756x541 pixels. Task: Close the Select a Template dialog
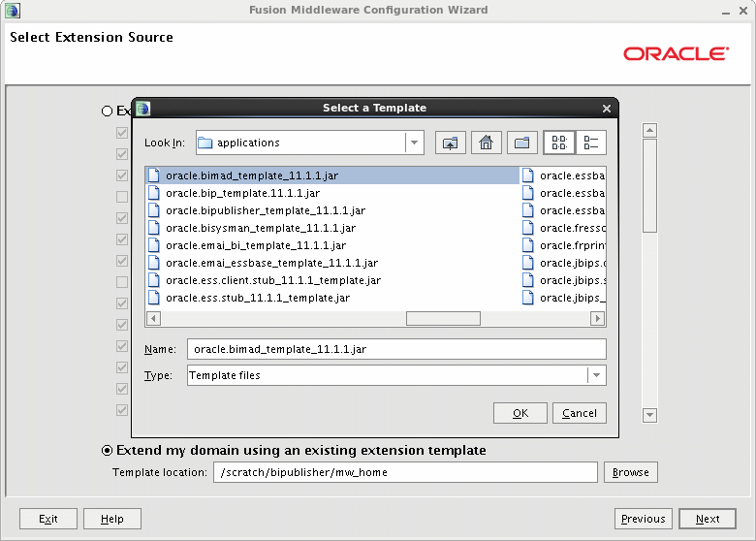(607, 109)
